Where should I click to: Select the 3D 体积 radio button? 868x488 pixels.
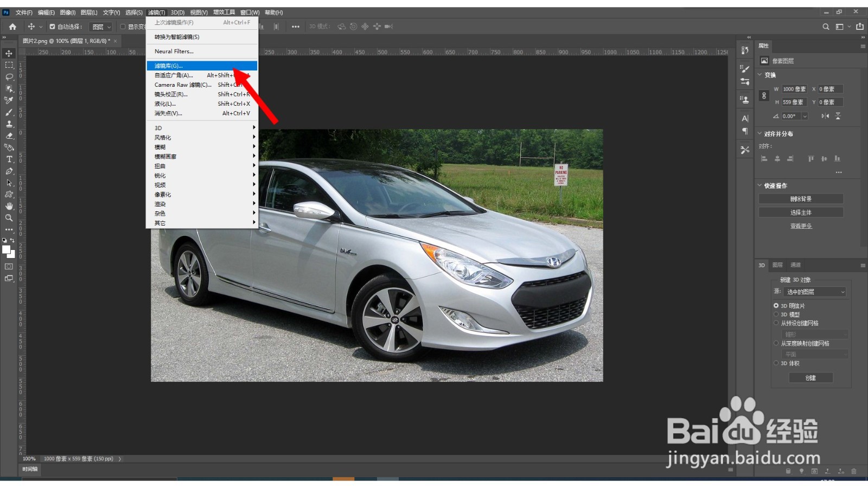[x=776, y=363]
